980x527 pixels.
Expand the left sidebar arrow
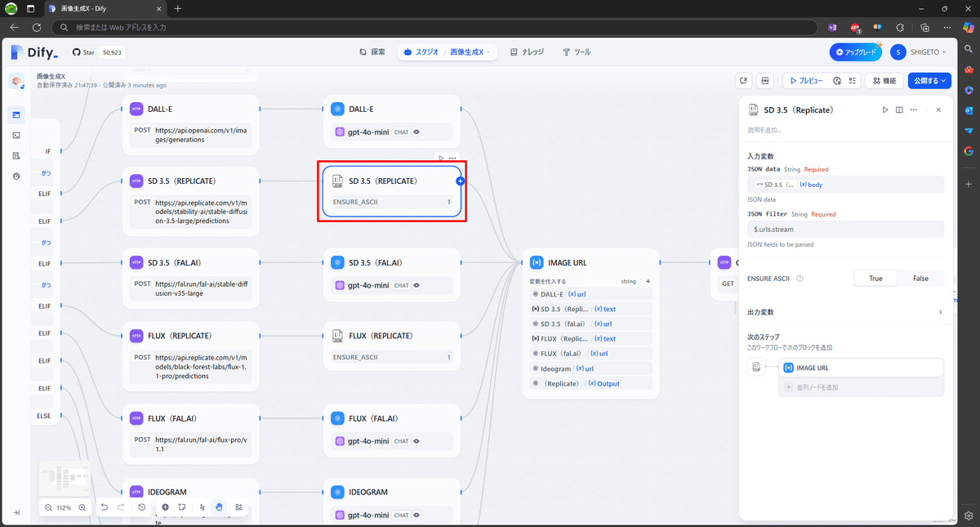point(16,512)
